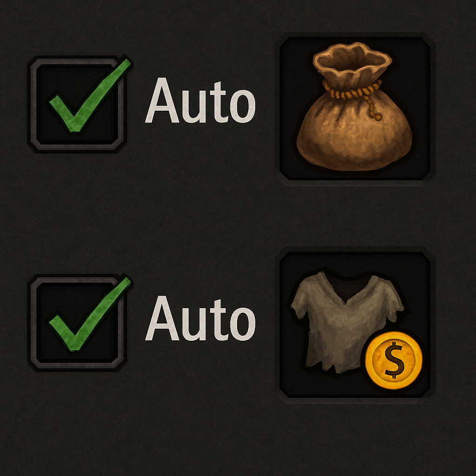This screenshot has width=476, height=476.
Task: Click the Auto text next to sack icon
Action: tap(200, 100)
